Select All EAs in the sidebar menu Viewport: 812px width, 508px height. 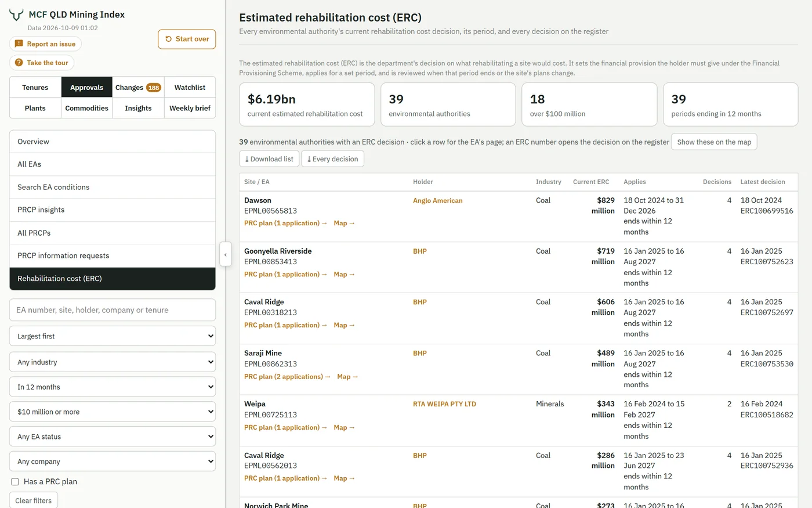(x=113, y=164)
